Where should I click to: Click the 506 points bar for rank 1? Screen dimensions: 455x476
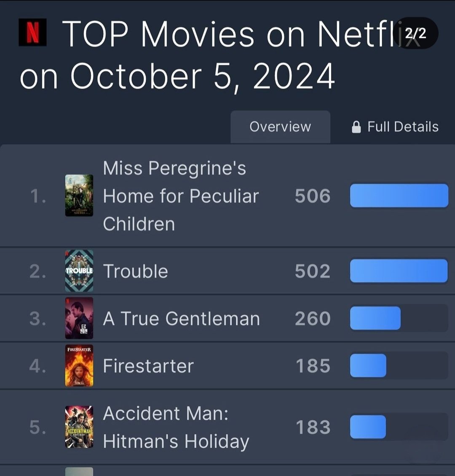point(399,196)
